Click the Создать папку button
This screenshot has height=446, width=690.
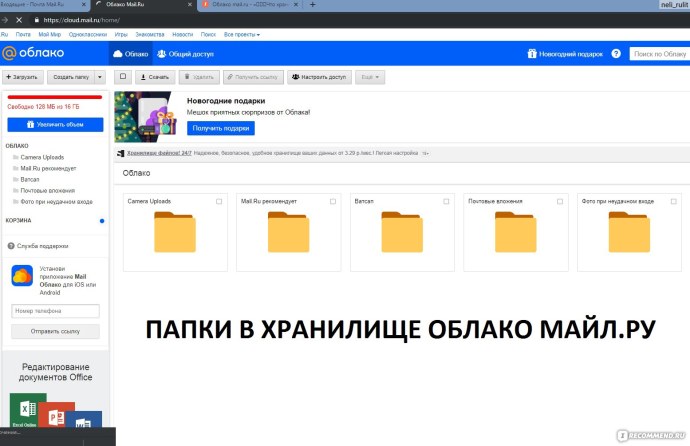(71, 77)
